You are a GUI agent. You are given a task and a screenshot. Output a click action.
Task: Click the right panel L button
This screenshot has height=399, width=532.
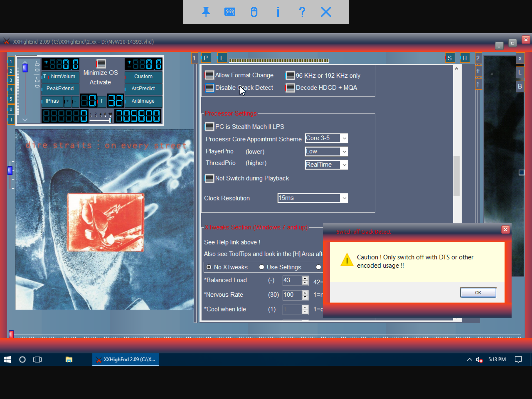click(x=520, y=72)
